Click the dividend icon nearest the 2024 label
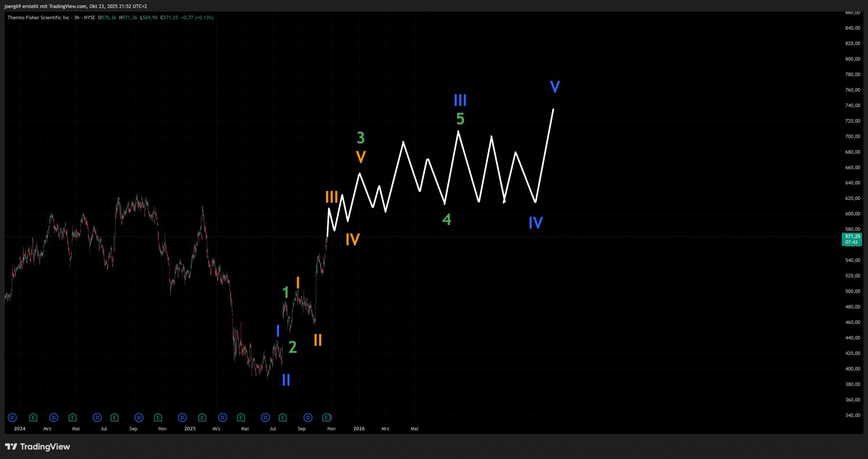Viewport: 868px width, 459px height. 12,417
